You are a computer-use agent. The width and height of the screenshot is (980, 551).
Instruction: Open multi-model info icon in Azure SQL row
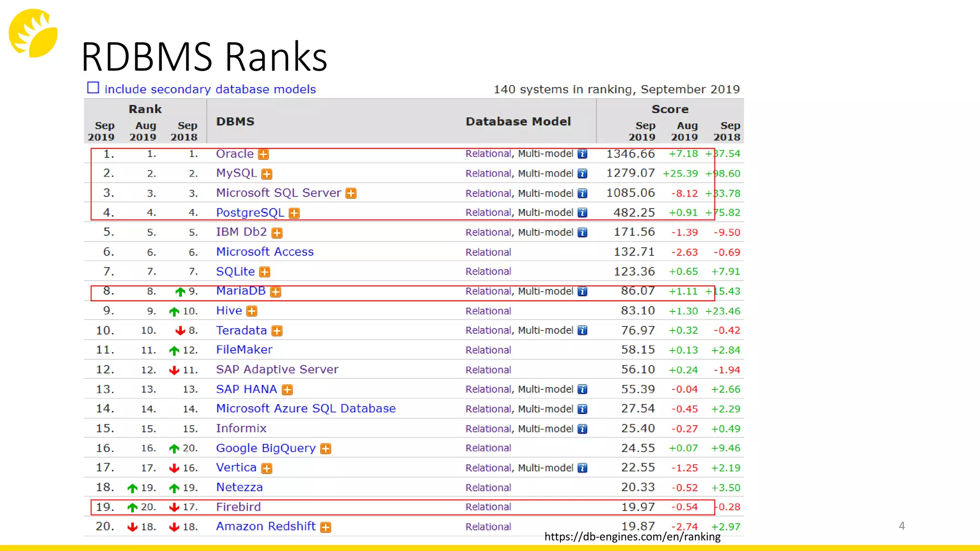582,409
